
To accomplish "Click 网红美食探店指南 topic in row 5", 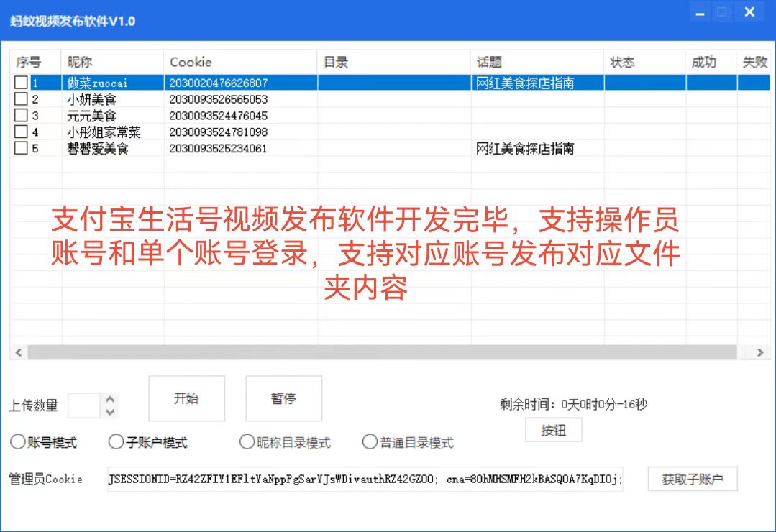I will 524,148.
